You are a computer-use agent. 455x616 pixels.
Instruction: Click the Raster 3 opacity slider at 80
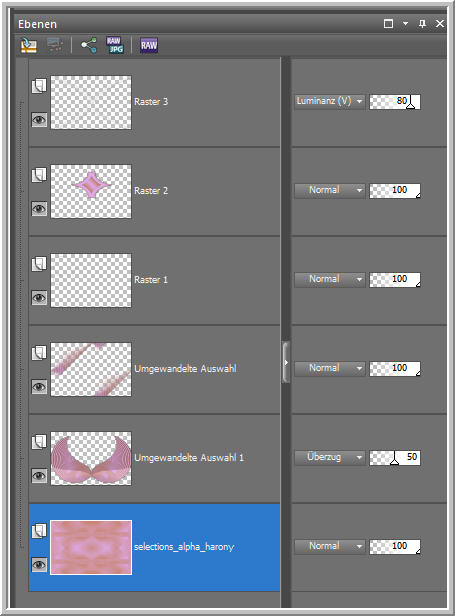click(x=394, y=101)
